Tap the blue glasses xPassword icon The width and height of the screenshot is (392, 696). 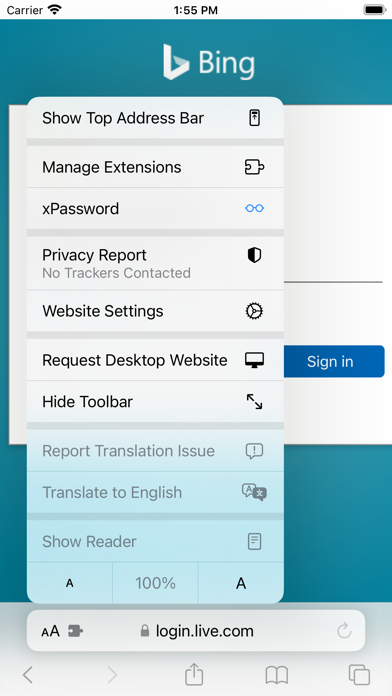[x=254, y=208]
